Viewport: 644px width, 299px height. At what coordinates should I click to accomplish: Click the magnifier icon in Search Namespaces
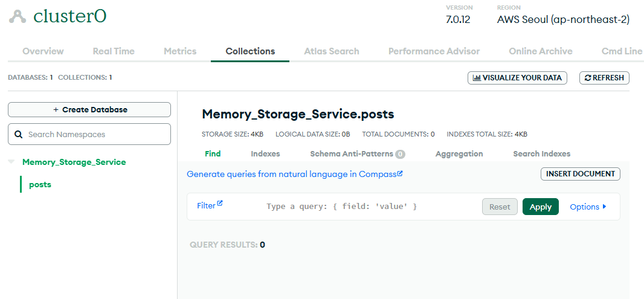pos(19,134)
